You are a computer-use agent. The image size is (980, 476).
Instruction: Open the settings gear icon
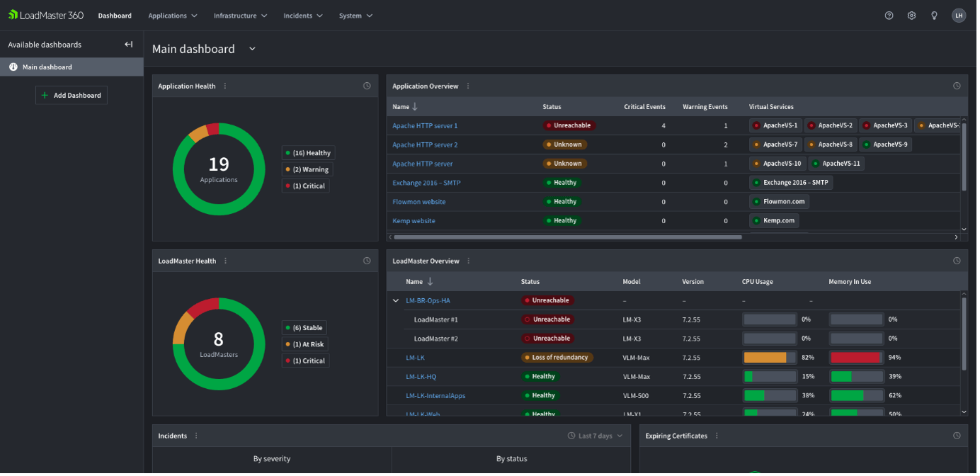coord(915,16)
